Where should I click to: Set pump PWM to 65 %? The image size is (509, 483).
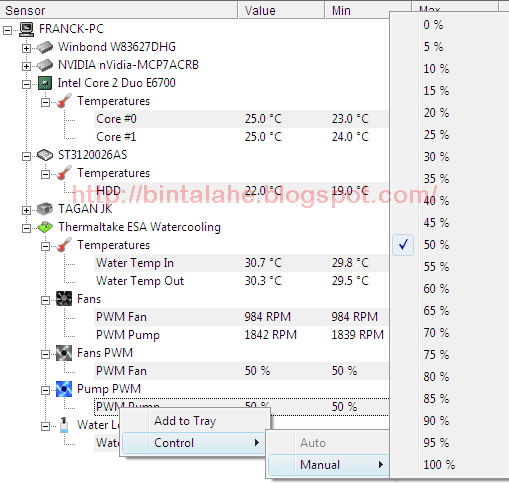(449, 311)
